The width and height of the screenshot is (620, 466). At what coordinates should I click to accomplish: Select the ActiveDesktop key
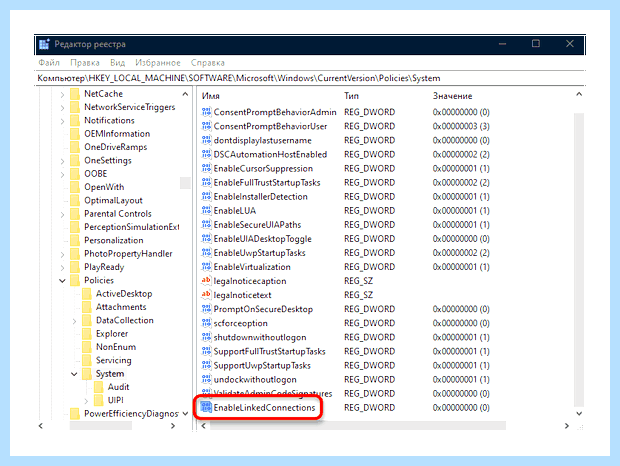tap(124, 294)
